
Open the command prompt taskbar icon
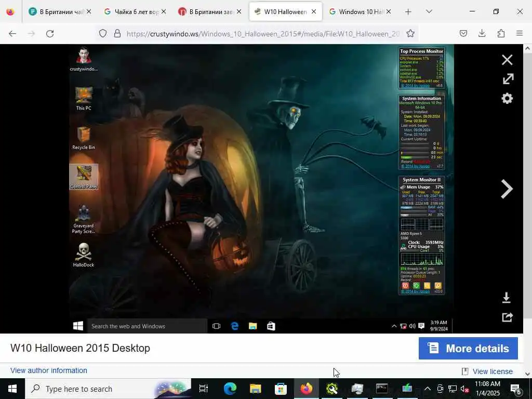coord(382,389)
